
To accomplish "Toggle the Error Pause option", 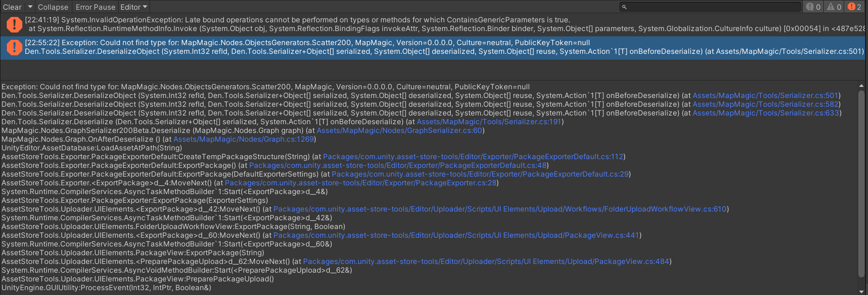I will click(95, 7).
